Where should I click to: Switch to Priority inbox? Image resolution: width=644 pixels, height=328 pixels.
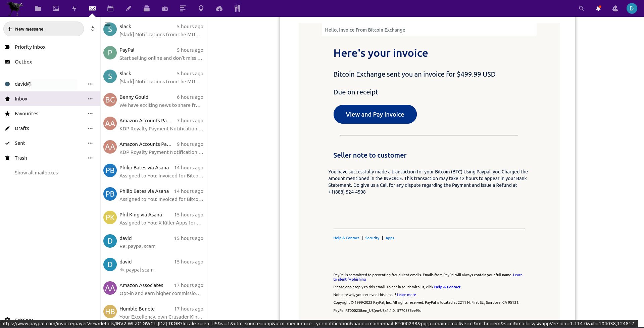(30, 47)
